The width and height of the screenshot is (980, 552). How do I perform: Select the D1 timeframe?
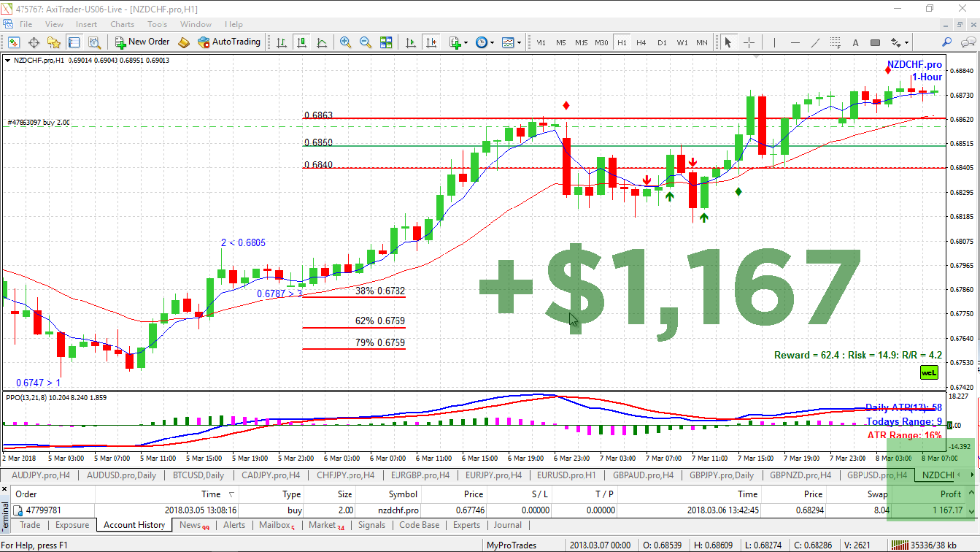click(662, 42)
